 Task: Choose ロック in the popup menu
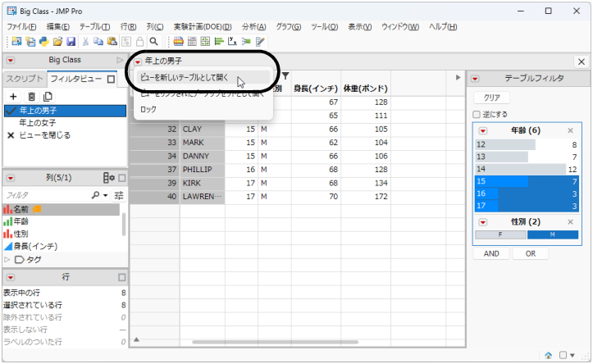(x=203, y=110)
